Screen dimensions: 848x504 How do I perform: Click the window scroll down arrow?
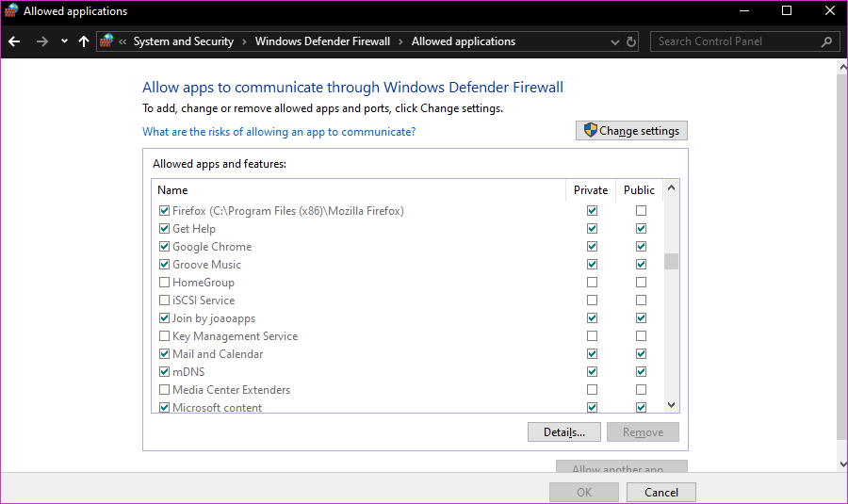click(842, 464)
